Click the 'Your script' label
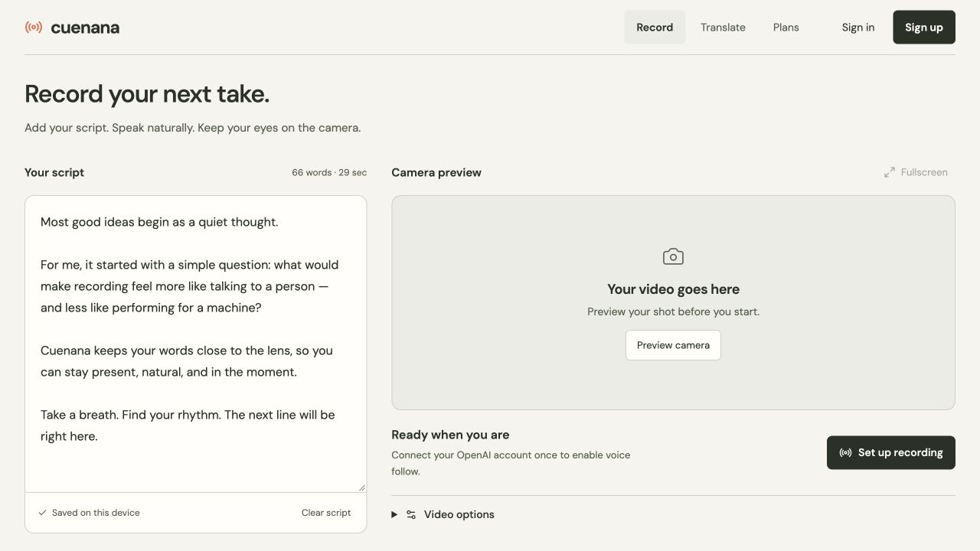 (54, 172)
